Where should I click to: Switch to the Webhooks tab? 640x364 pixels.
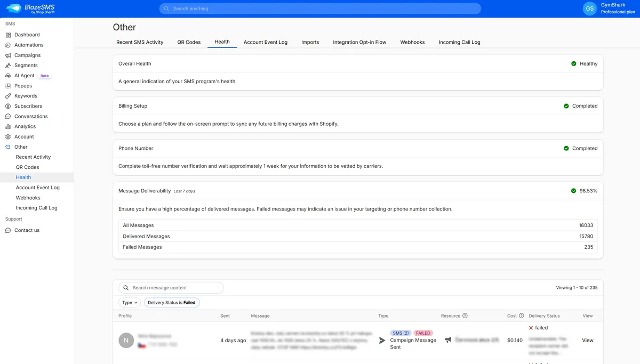point(412,42)
